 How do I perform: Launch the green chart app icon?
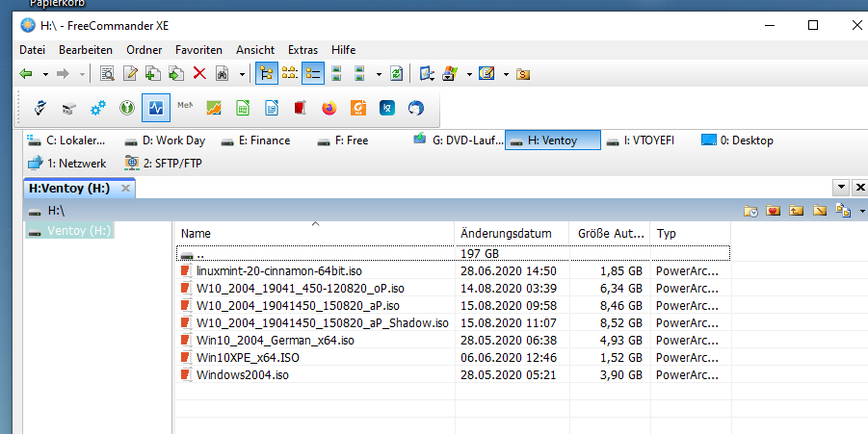pos(214,108)
